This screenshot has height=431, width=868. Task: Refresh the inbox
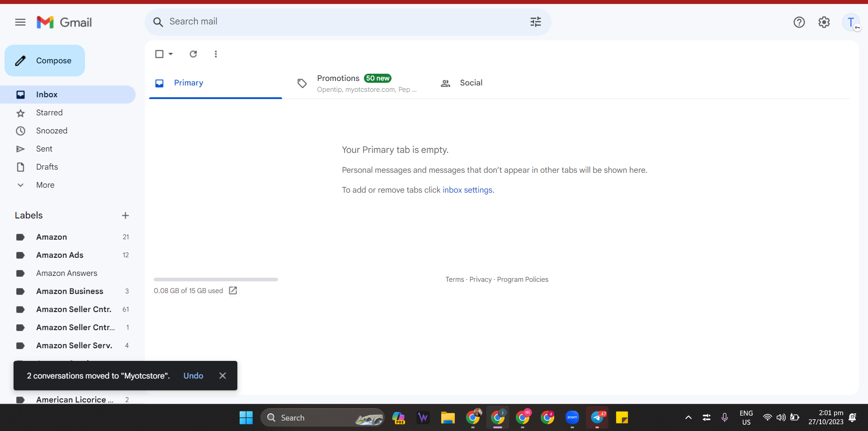coord(193,54)
